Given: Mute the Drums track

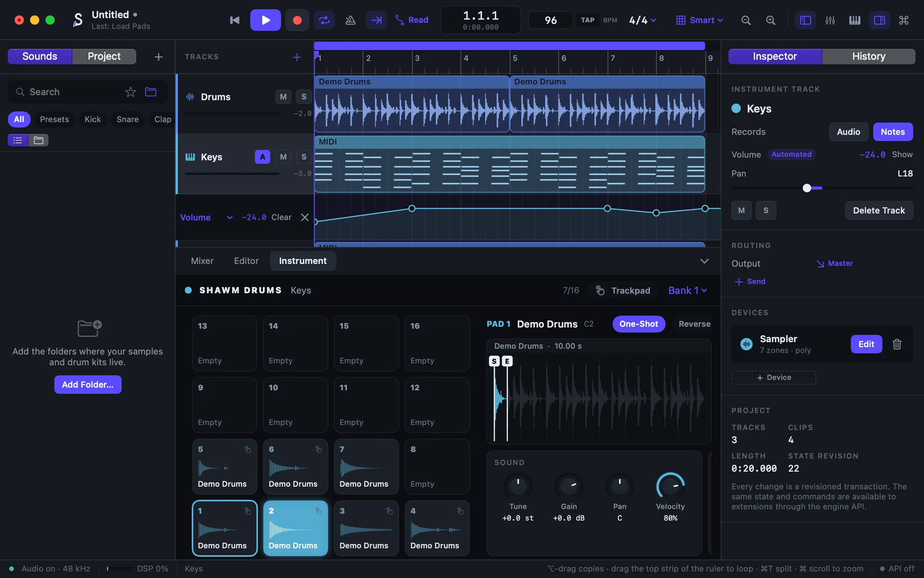Looking at the screenshot, I should pyautogui.click(x=283, y=97).
